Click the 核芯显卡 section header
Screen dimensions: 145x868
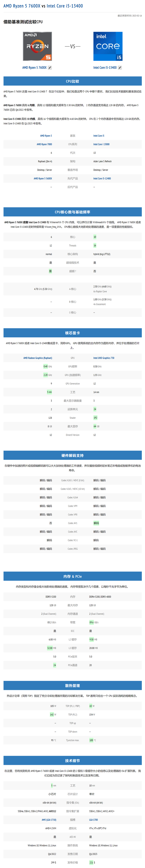click(x=72, y=333)
